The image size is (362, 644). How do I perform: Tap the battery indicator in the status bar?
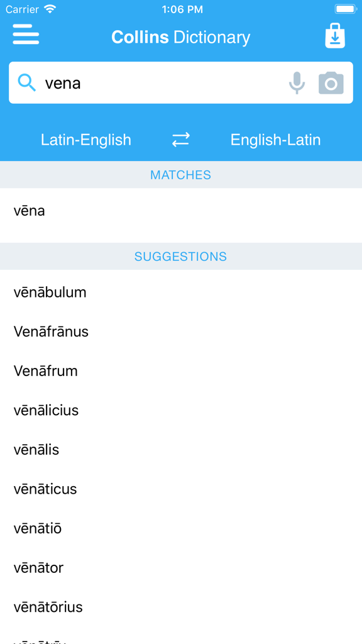pyautogui.click(x=344, y=9)
